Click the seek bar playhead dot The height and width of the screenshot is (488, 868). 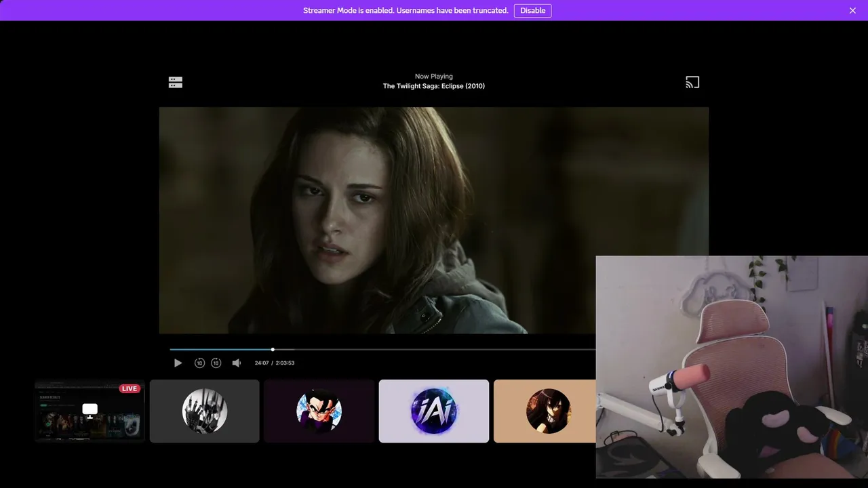click(273, 350)
